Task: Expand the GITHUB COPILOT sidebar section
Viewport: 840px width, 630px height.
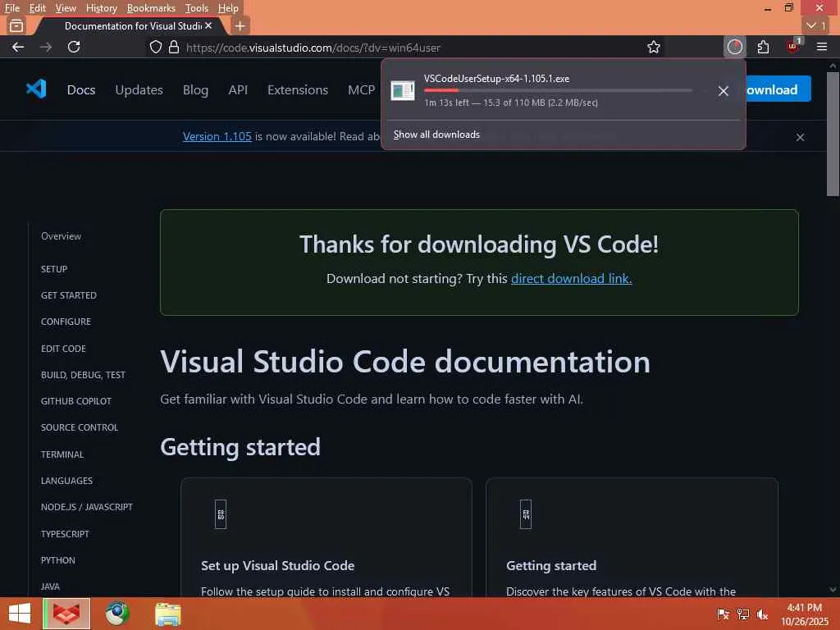Action: (x=76, y=400)
